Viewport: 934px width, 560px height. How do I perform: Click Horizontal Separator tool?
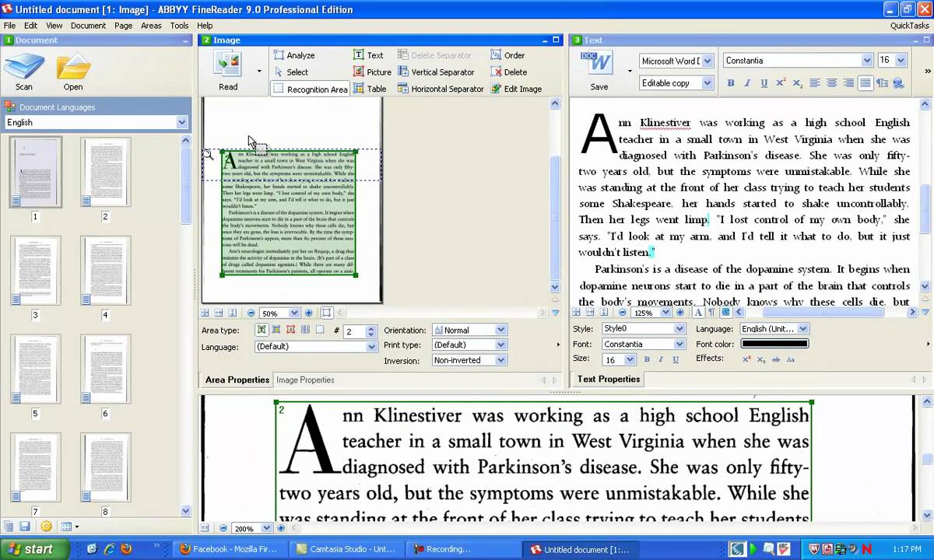coord(441,89)
